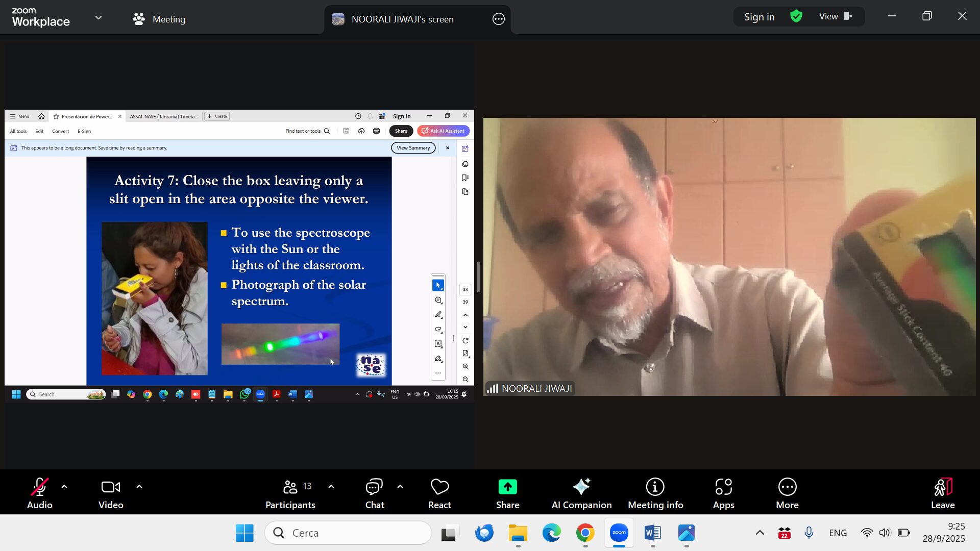Leave the meeting
The width and height of the screenshot is (980, 551).
[942, 493]
